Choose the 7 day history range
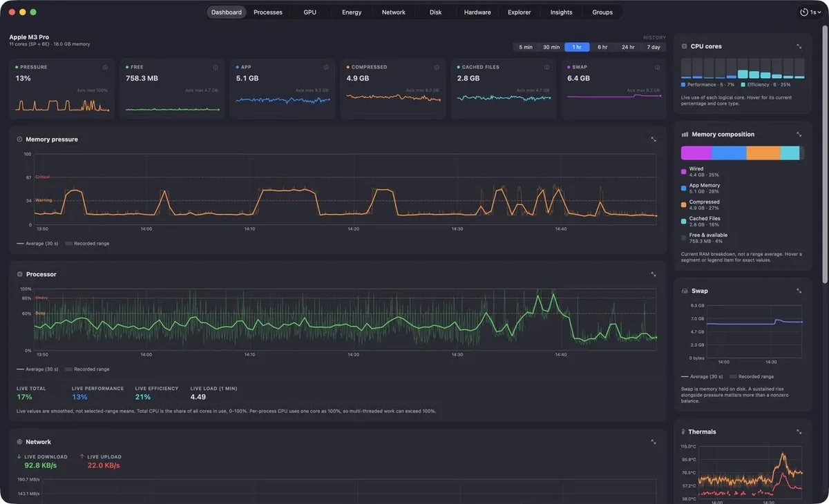 (x=654, y=47)
